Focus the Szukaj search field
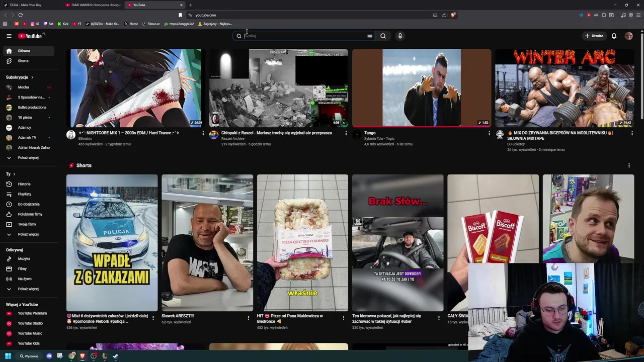Viewport: 644px width, 362px height. 304,36
